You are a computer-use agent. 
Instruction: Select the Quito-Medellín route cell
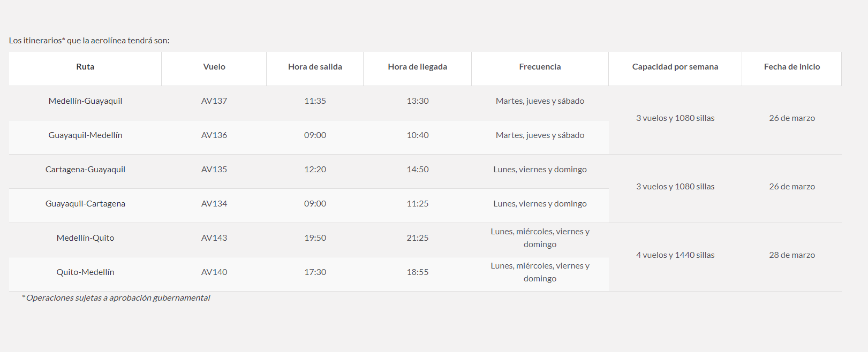(x=85, y=272)
